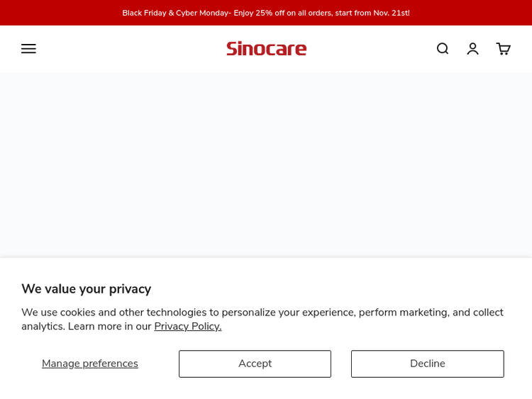Screen dimensions: 532x399
Task: Click the Black Friday announcement bar
Action: coord(266,13)
